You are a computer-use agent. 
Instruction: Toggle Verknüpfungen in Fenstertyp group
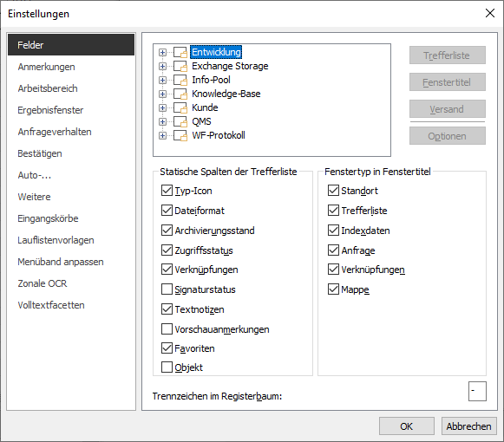click(333, 270)
